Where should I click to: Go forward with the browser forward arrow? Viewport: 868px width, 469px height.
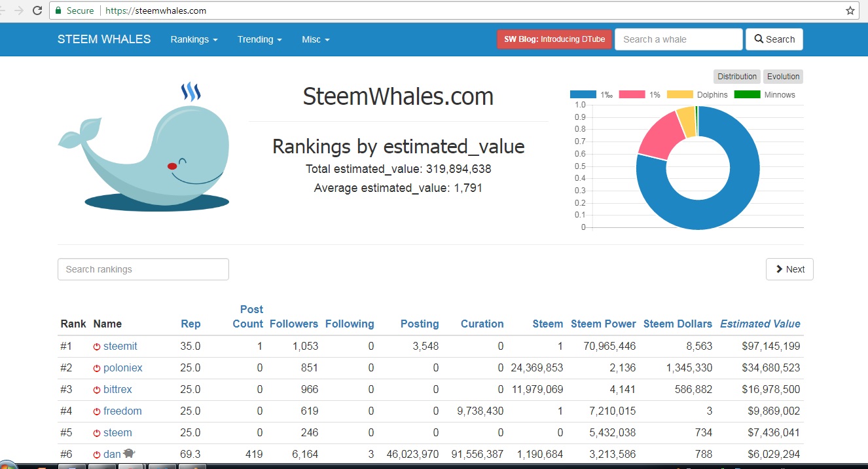[x=18, y=10]
